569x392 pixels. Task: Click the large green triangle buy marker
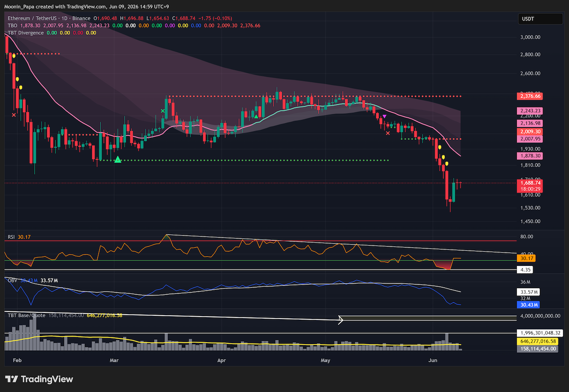118,160
